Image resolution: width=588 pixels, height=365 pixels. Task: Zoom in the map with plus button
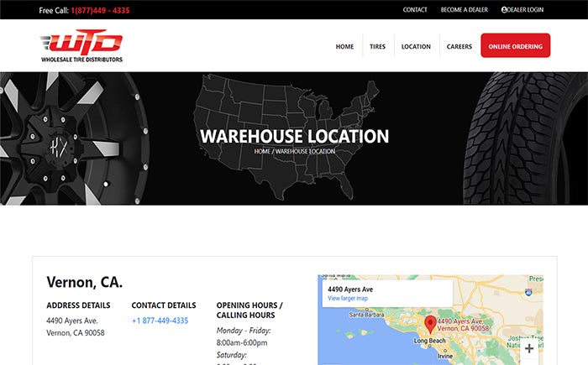[x=529, y=348]
